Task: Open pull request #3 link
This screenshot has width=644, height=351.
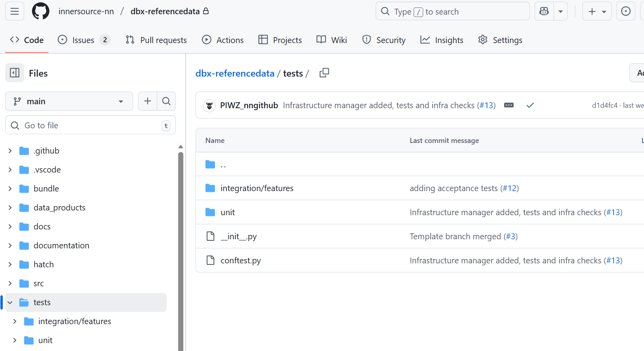Action: click(511, 237)
